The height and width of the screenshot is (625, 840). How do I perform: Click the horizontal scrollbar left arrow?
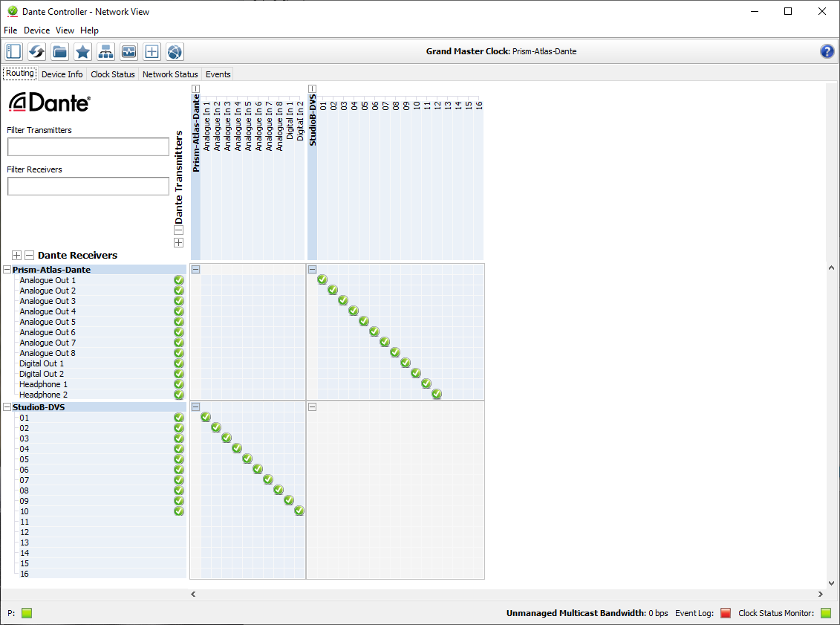pyautogui.click(x=193, y=594)
